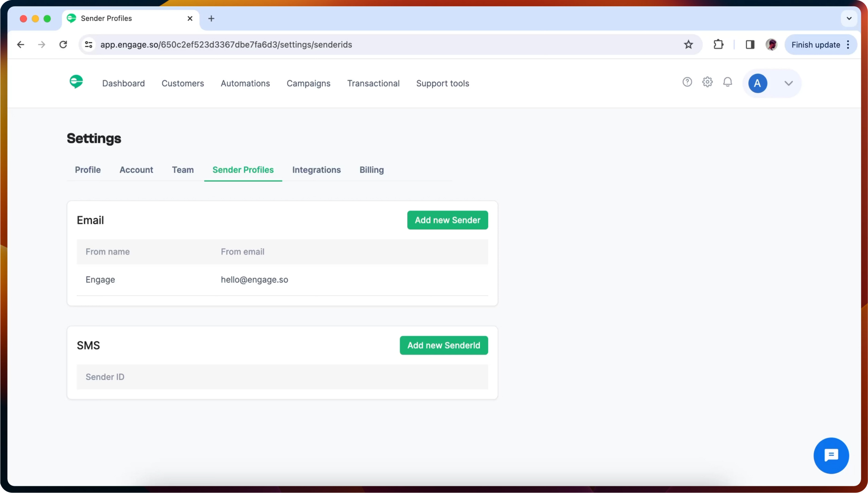Click the user avatar with letter A
The height and width of the screenshot is (493, 868).
[757, 83]
